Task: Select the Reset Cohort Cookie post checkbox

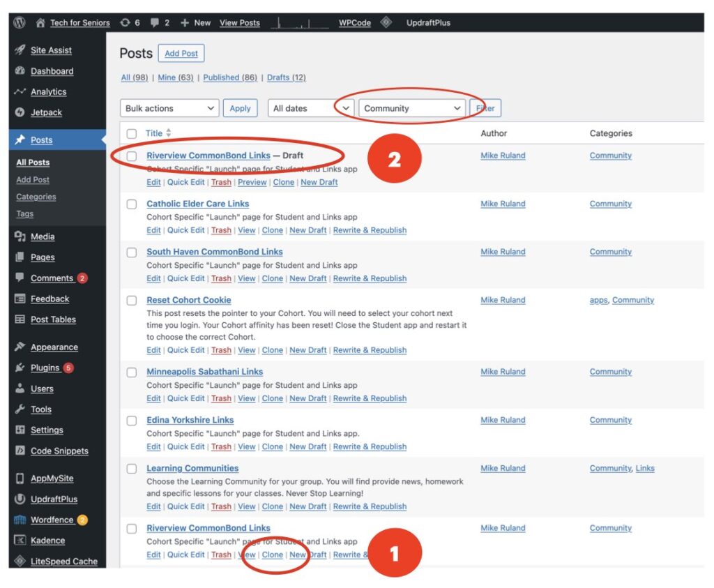Action: (132, 301)
